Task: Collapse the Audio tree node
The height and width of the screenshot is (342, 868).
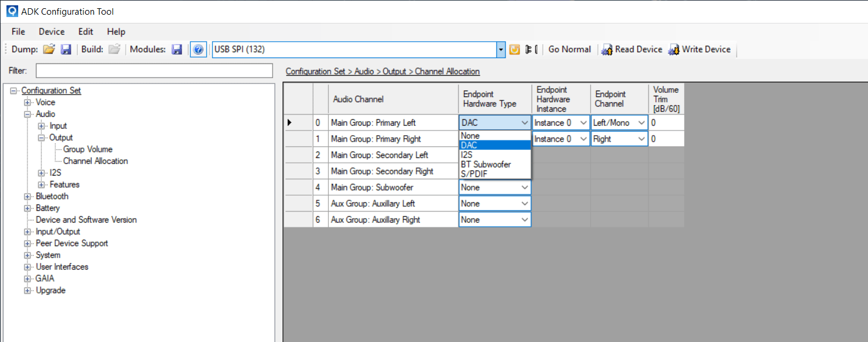Action: click(x=27, y=114)
